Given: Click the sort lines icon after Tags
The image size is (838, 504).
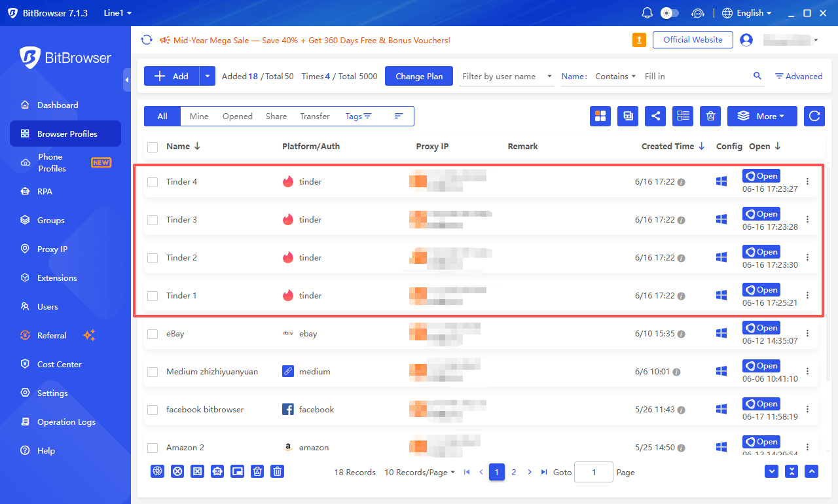Looking at the screenshot, I should (x=399, y=116).
